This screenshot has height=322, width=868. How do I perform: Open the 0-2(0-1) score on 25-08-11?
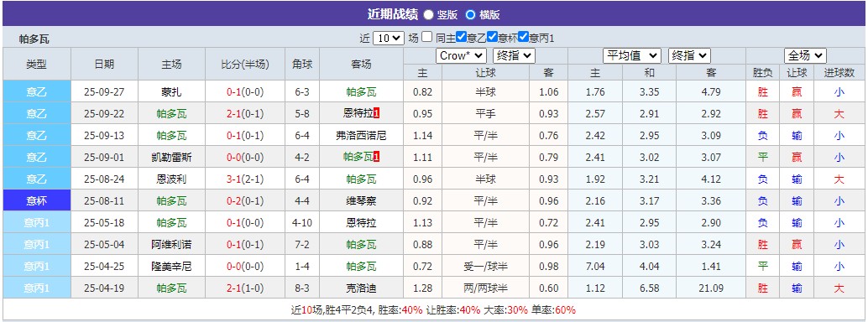click(x=244, y=201)
